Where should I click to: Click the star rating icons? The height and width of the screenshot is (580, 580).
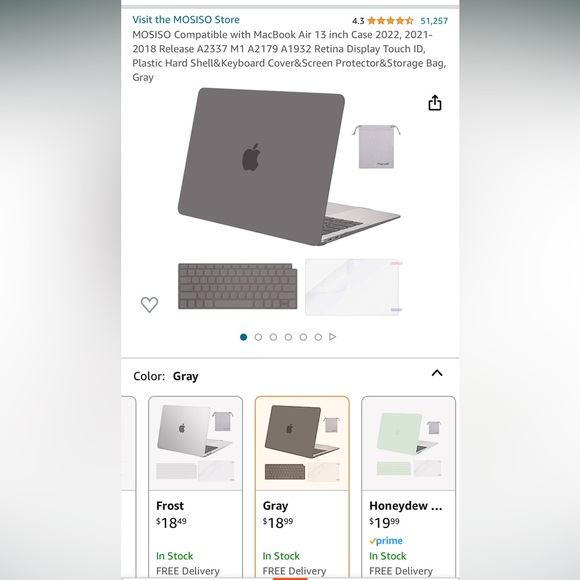point(390,21)
